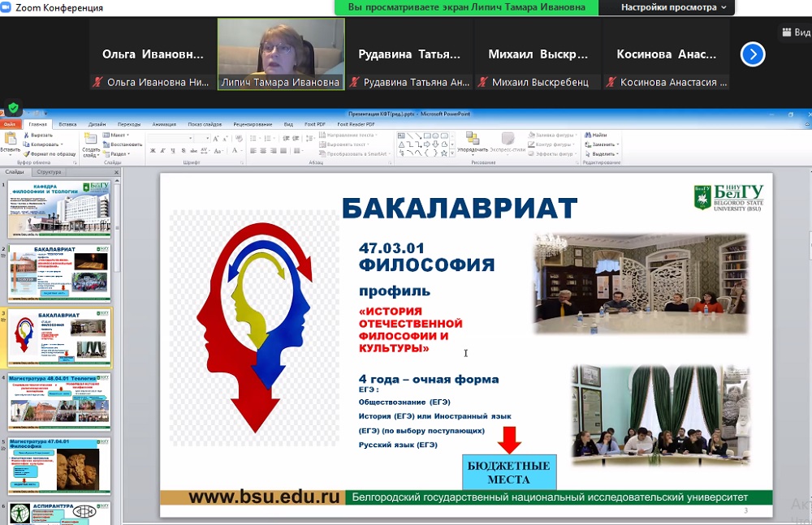Viewport: 812px width, 525px height.
Task: Clear all formatting with the eraser icon
Action: 239,138
